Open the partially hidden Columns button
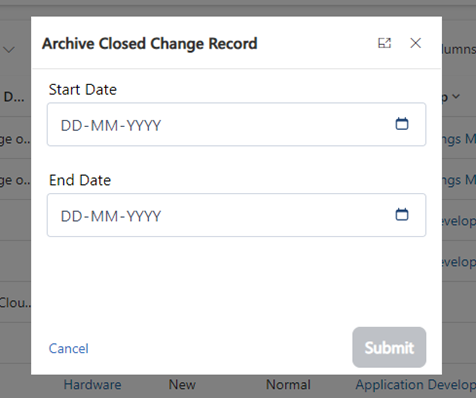The image size is (476, 398). (x=459, y=49)
